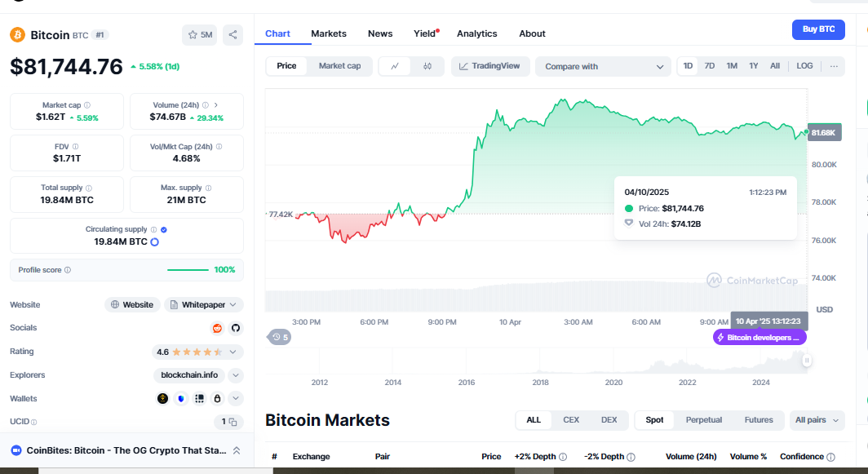Open the Reddit social link icon
868x474 pixels.
click(218, 328)
